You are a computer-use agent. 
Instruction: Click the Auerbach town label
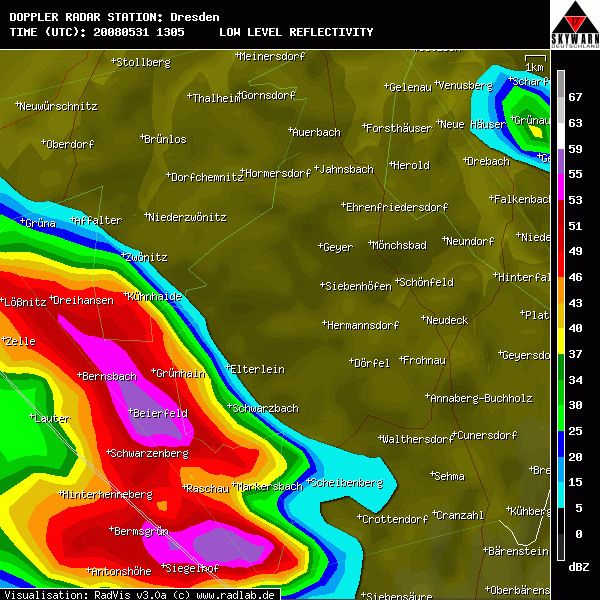click(315, 132)
